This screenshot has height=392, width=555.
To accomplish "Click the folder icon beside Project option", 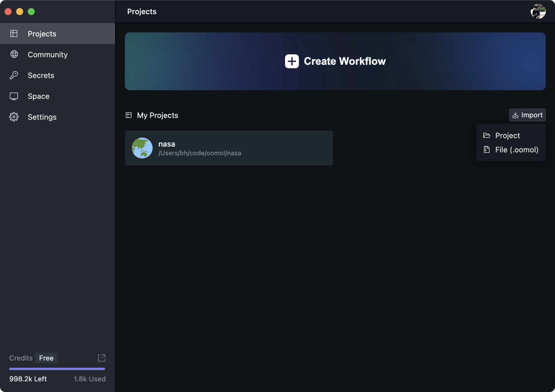I will click(x=487, y=135).
